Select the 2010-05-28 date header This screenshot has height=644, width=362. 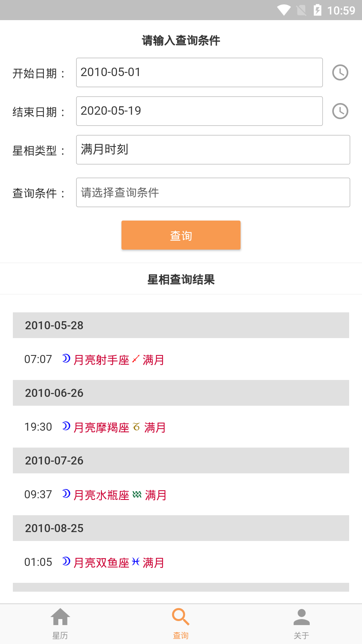pos(181,325)
